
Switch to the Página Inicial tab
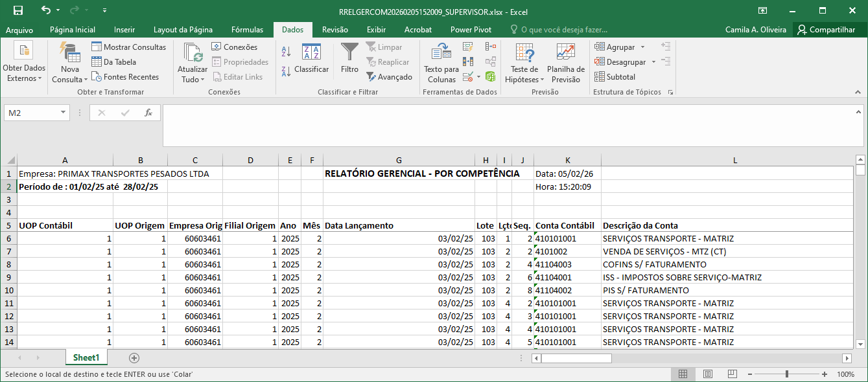pos(73,30)
